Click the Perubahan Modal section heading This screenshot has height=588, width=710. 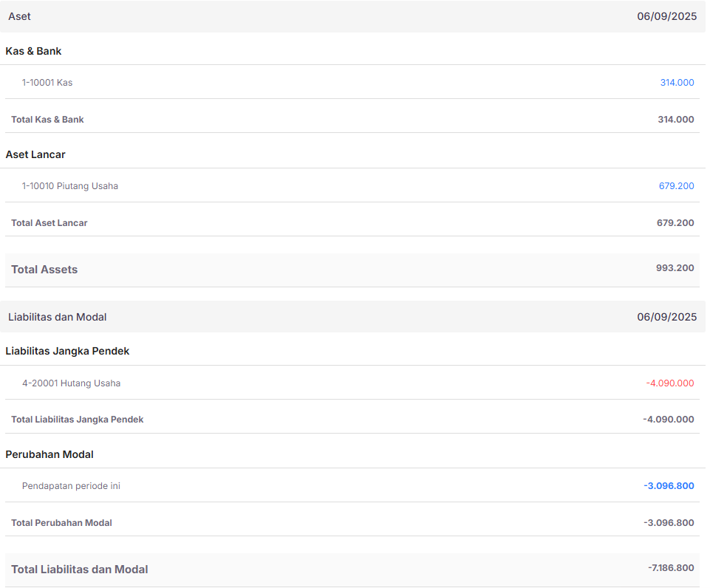coord(50,454)
